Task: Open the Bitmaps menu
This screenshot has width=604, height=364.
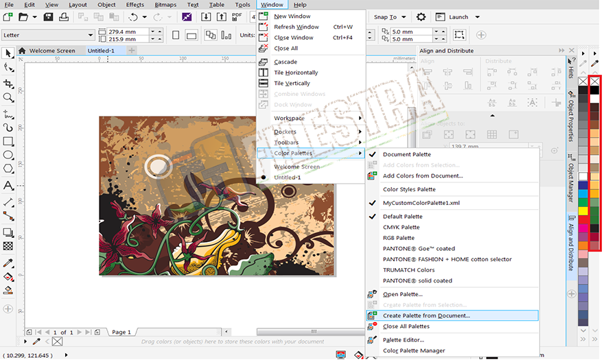Action: (x=165, y=5)
